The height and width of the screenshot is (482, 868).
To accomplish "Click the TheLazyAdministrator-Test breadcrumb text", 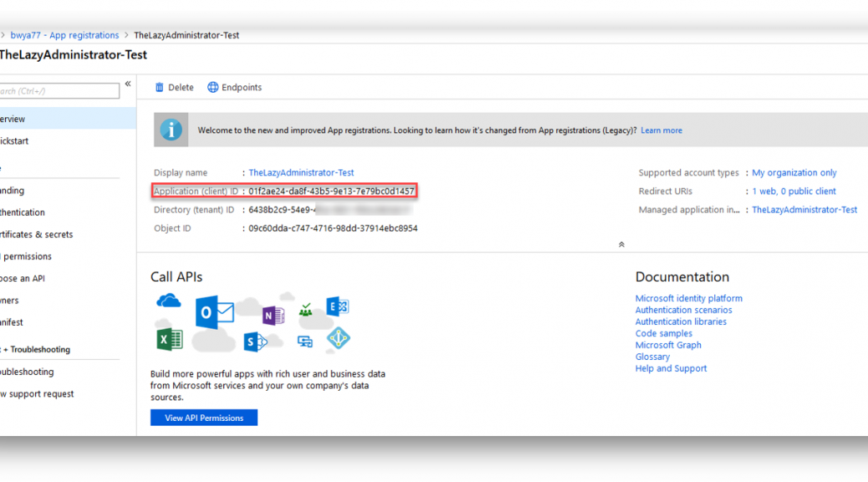I will click(x=186, y=35).
